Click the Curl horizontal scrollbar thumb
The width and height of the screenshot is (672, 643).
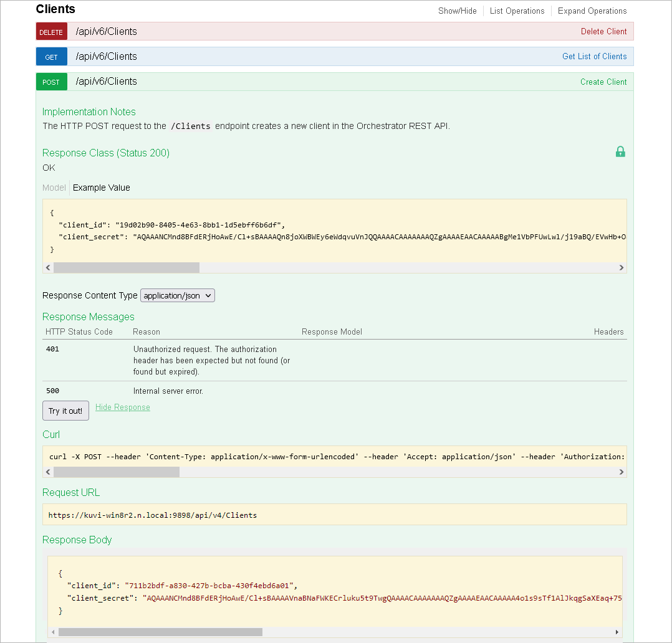click(117, 472)
